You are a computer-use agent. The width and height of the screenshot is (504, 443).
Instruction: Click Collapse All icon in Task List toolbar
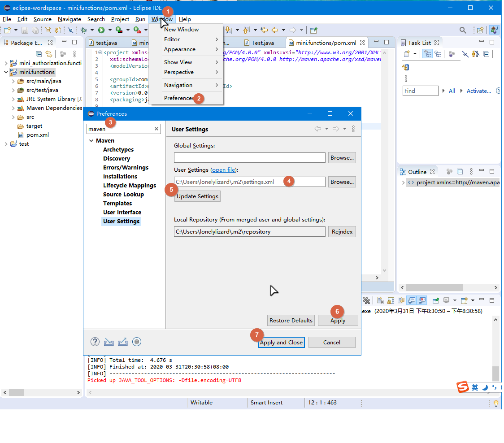click(487, 54)
